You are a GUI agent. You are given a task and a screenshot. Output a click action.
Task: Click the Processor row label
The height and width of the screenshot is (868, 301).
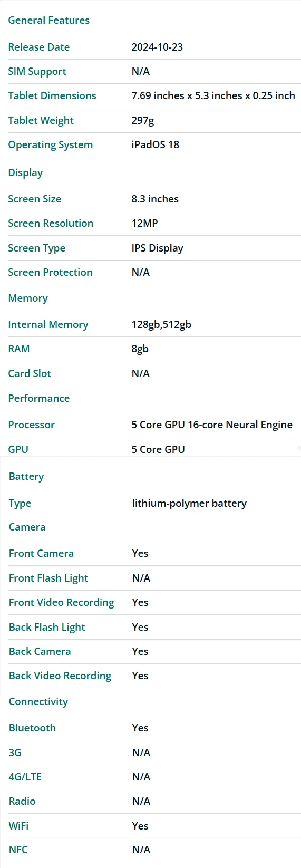pos(32,425)
